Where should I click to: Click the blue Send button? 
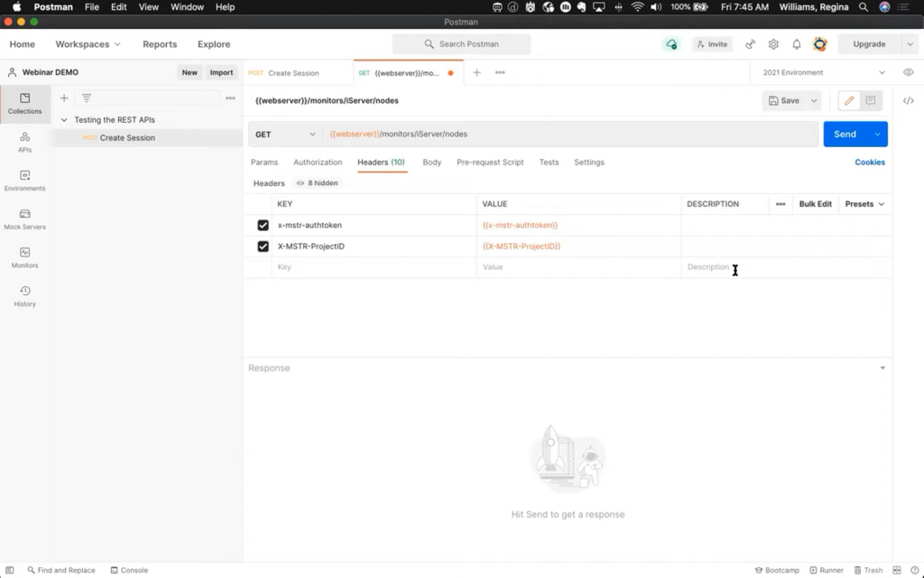pos(845,135)
